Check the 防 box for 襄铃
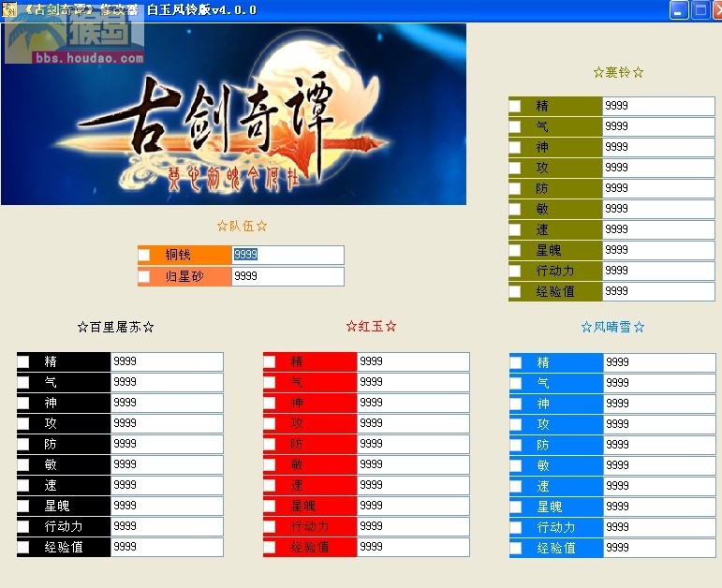This screenshot has width=722, height=588. (x=515, y=188)
